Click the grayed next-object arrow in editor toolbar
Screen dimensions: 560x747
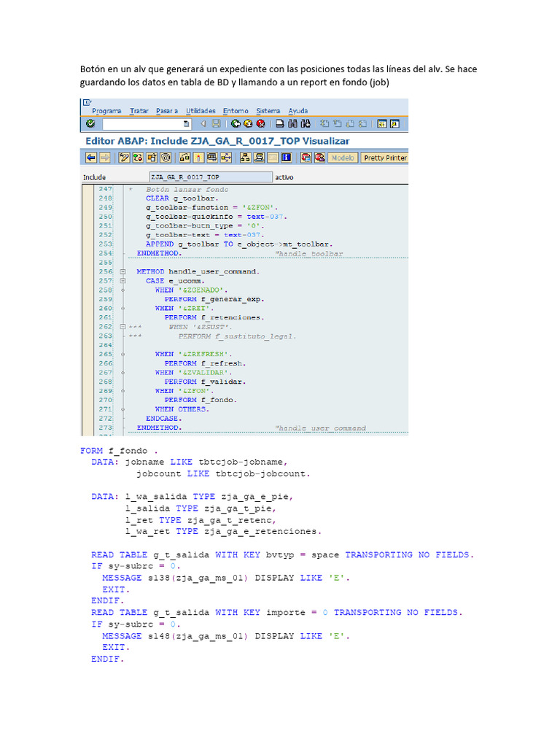pos(105,158)
